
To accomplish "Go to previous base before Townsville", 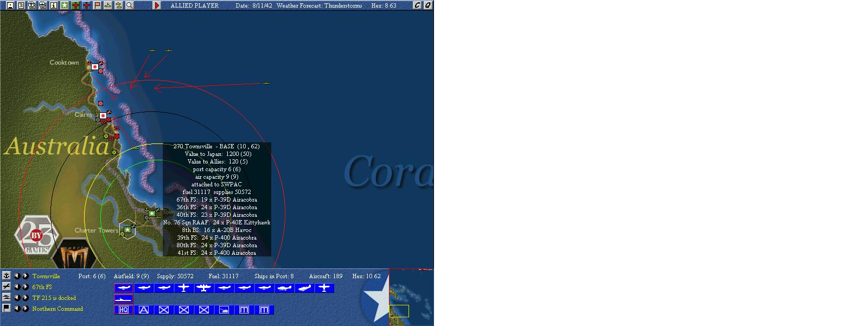I will tap(17, 276).
